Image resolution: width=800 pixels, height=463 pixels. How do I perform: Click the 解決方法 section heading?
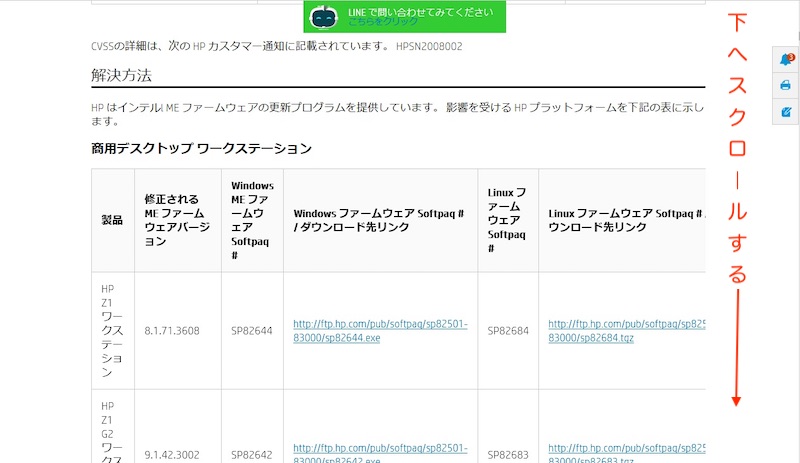pos(121,75)
